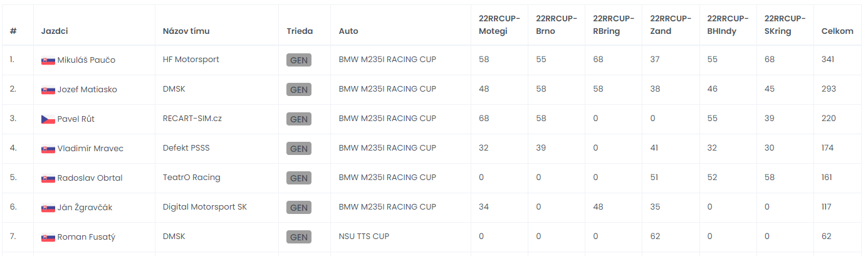The width and height of the screenshot is (868, 256).
Task: Click the flag icon beside Jozef Matiasko
Action: 48,90
